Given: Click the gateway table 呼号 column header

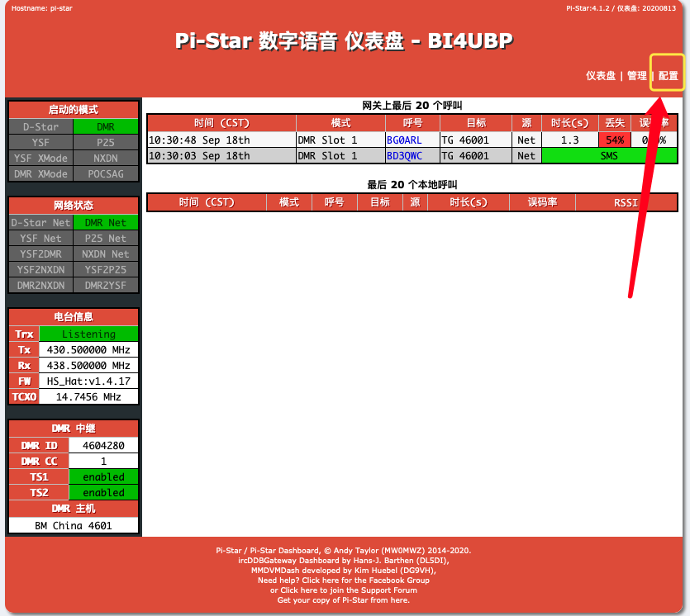Looking at the screenshot, I should pos(412,123).
